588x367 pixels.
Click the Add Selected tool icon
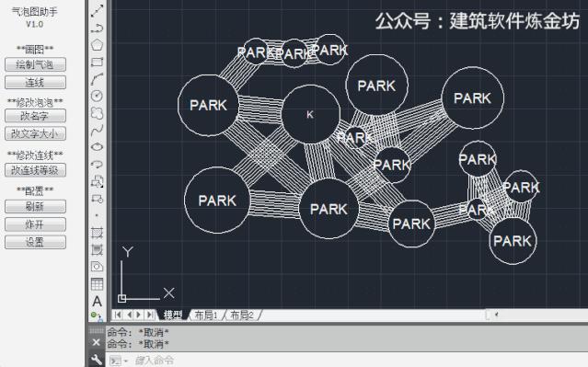[x=97, y=316]
